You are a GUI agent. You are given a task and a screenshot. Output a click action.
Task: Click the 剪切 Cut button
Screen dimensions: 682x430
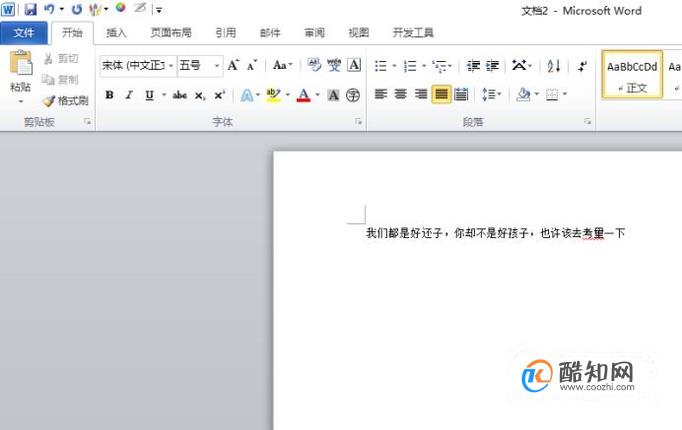[x=61, y=58]
